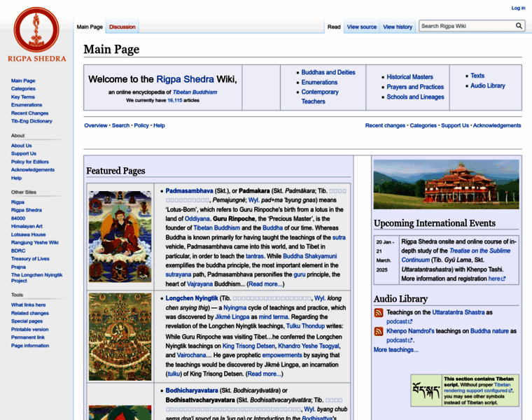Open the external link icon after 'here'
Viewport: 532px width, 420px height.
(503, 279)
